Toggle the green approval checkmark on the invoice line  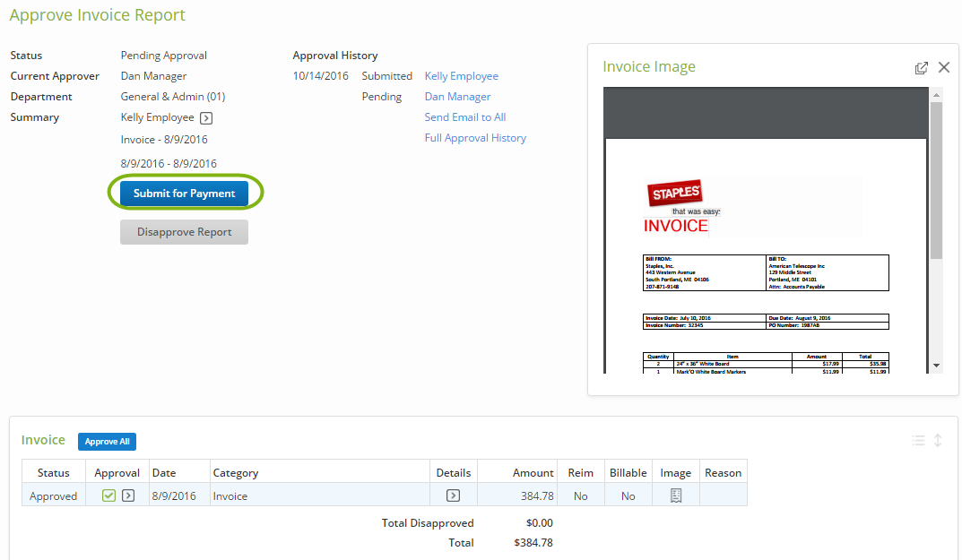click(x=108, y=495)
